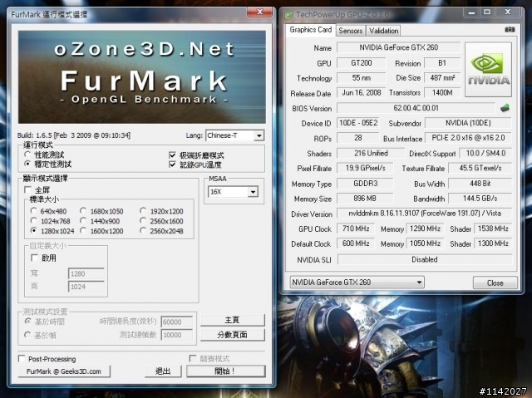Image resolution: width=532 pixels, height=398 pixels.
Task: Click the Name field NVIDIA GeForce GTX 260
Action: coord(399,47)
